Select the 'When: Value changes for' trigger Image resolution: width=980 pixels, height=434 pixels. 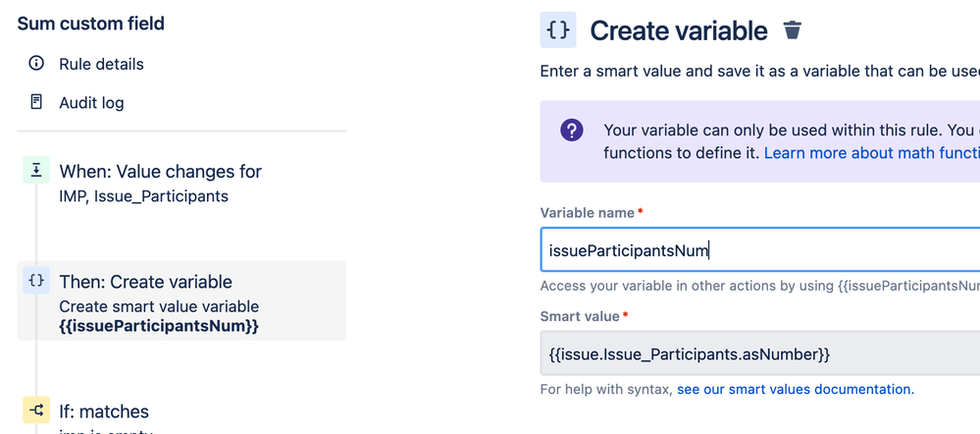[160, 171]
